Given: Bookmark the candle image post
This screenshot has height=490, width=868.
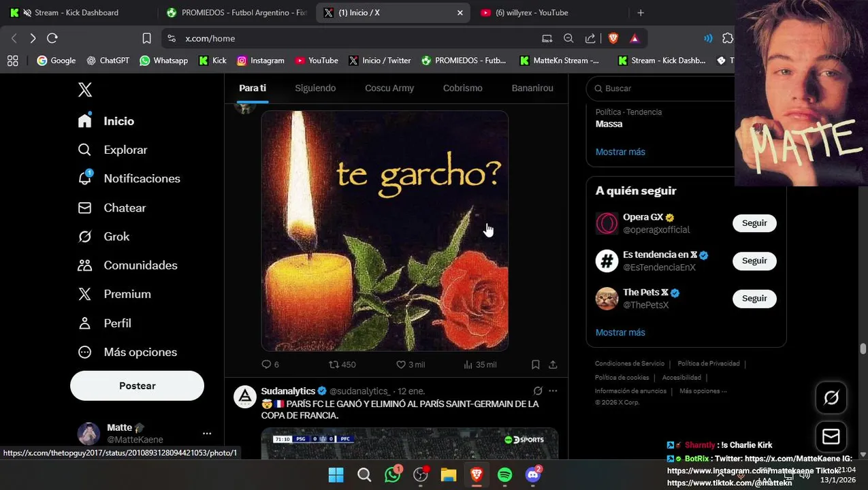Looking at the screenshot, I should (x=536, y=365).
